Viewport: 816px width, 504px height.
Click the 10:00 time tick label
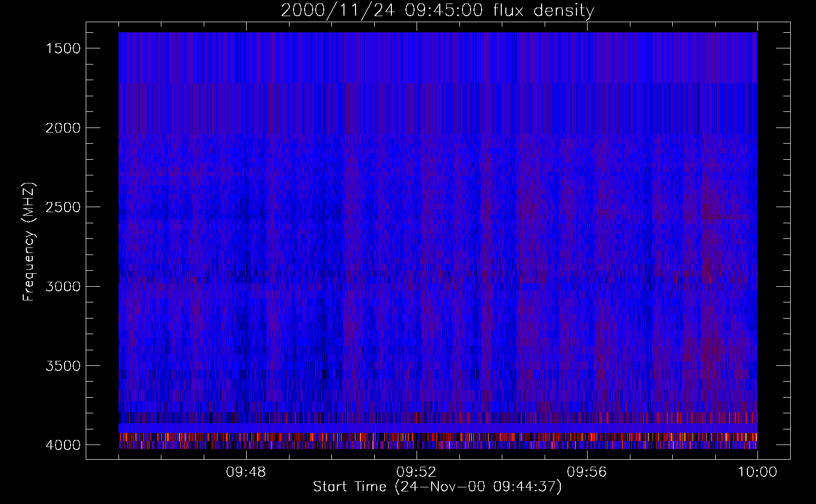pos(757,472)
